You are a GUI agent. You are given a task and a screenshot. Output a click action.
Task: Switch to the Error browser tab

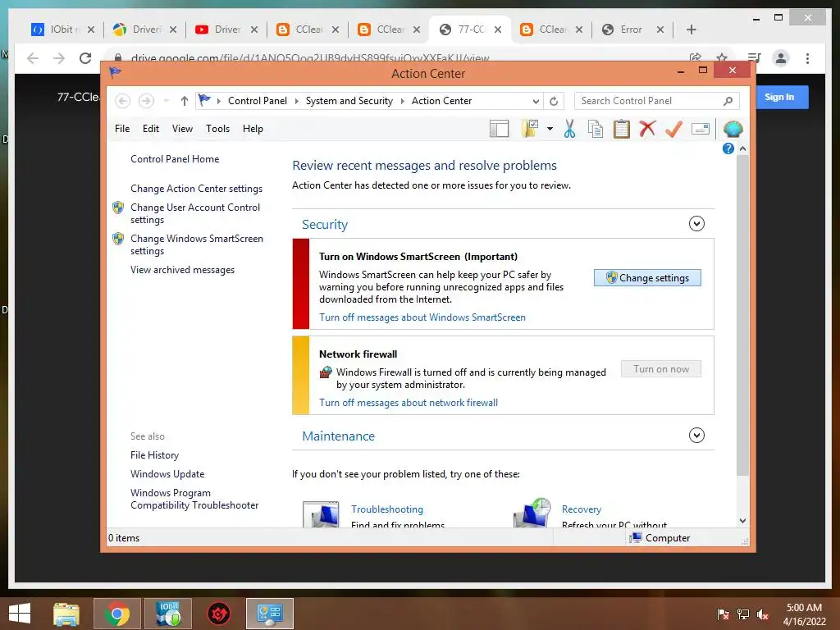(x=632, y=30)
